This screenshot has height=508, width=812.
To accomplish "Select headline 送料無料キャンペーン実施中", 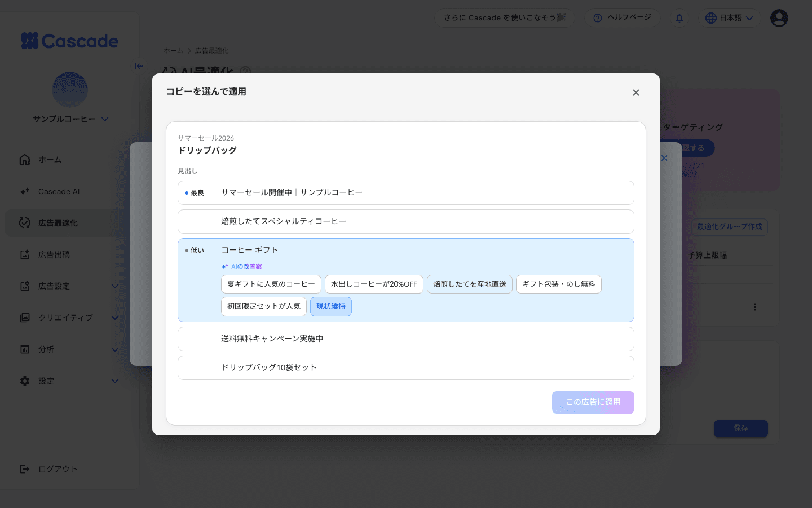I will tap(406, 339).
